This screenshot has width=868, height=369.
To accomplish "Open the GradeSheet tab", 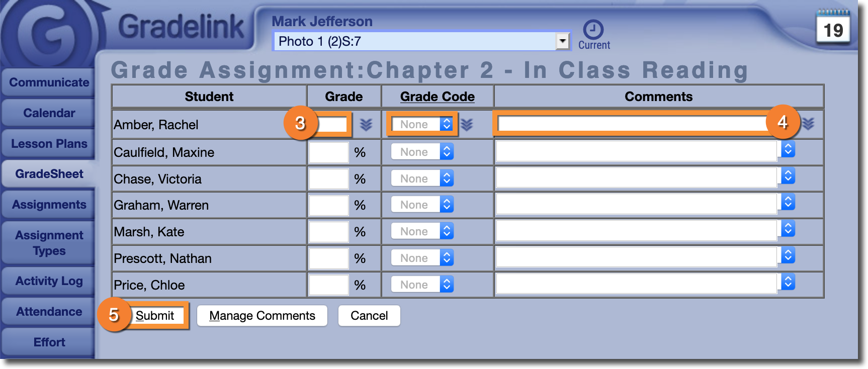I will pyautogui.click(x=49, y=174).
